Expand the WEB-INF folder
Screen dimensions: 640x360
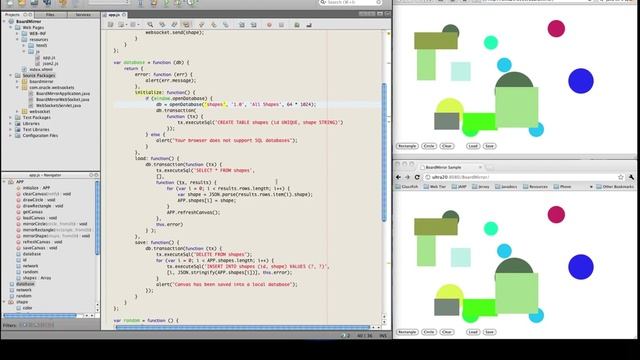[x=18, y=33]
